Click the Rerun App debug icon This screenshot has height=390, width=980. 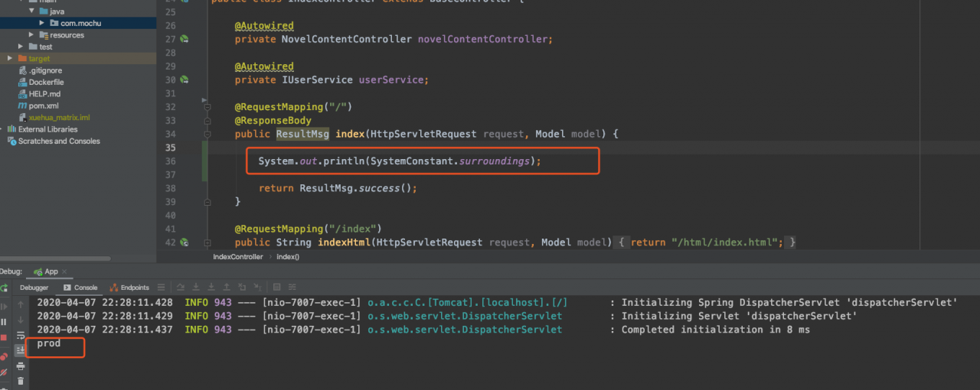pyautogui.click(x=4, y=288)
